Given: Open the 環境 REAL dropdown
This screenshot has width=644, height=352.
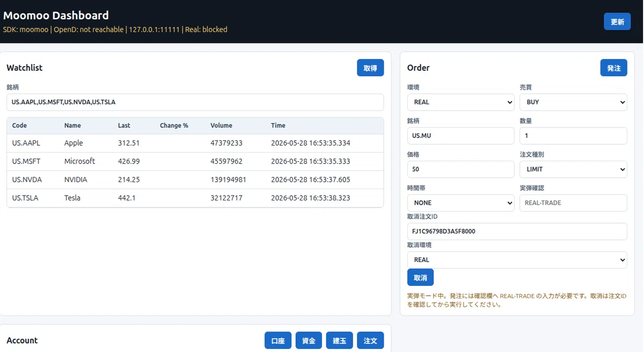Looking at the screenshot, I should 461,102.
